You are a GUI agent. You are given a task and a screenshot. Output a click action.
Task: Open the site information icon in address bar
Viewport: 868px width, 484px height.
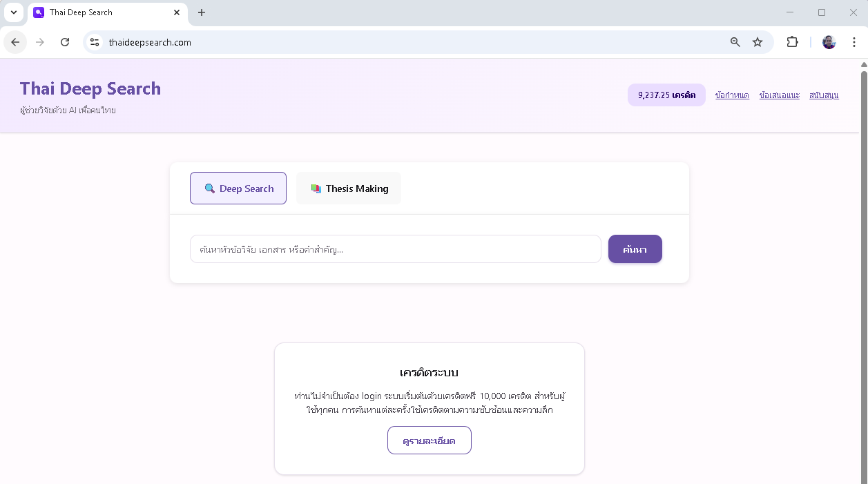pos(95,42)
